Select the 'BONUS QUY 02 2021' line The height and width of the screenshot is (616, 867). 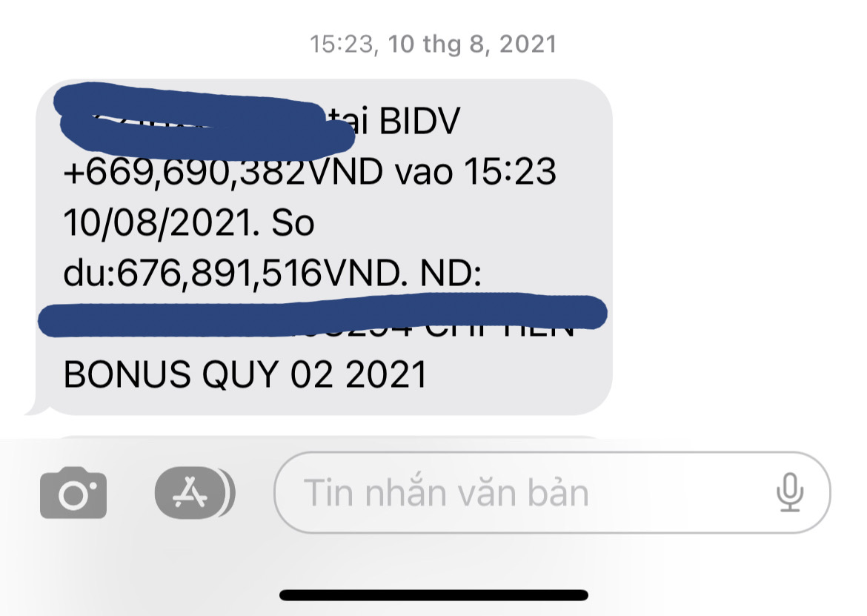[x=245, y=374]
